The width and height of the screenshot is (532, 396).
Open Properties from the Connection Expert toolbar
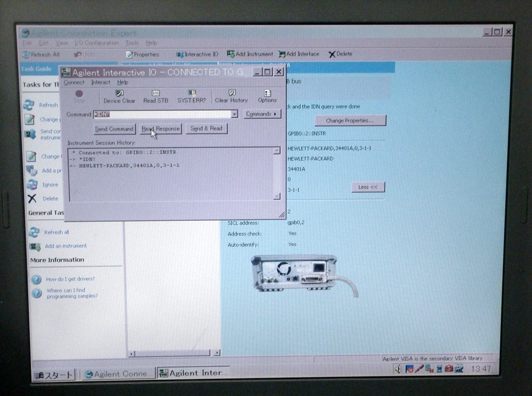tap(143, 54)
